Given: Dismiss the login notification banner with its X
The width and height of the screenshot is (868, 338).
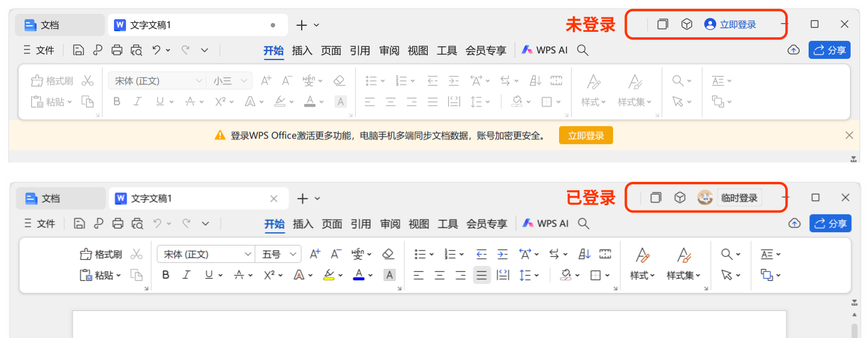Looking at the screenshot, I should click(x=849, y=135).
